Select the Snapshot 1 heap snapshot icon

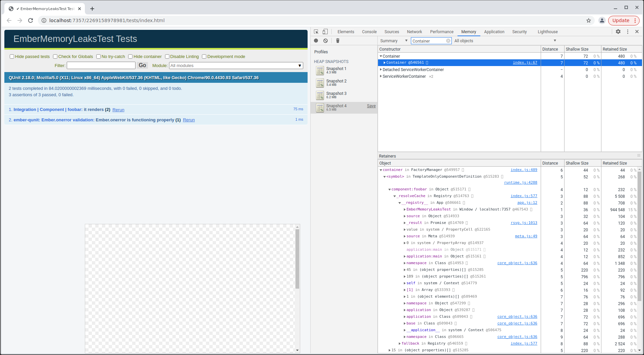[320, 70]
